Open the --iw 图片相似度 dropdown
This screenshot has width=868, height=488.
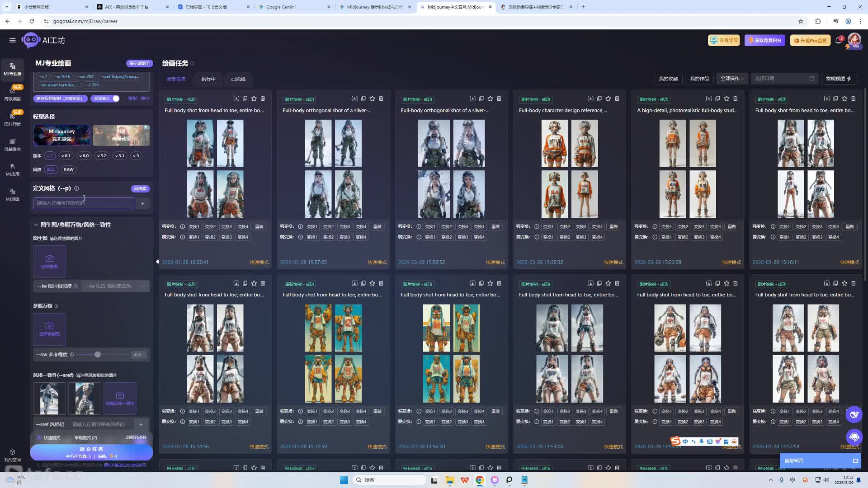[115, 286]
